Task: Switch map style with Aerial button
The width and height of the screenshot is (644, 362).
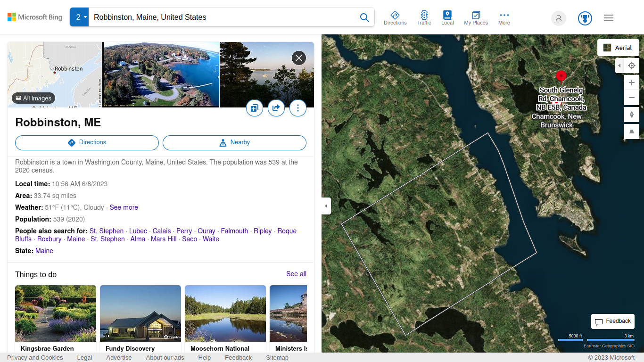Action: click(x=618, y=48)
